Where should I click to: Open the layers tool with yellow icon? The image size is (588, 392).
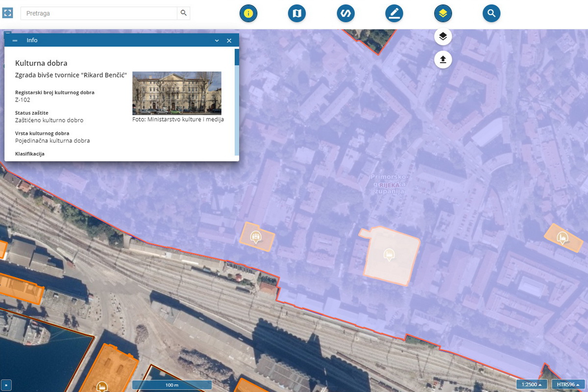click(443, 13)
